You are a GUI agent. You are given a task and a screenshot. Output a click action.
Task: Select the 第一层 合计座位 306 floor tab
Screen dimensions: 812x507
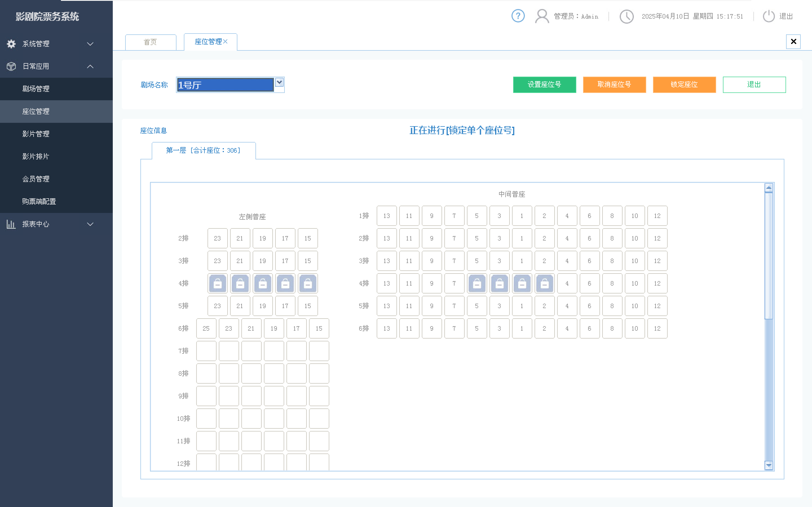[203, 151]
